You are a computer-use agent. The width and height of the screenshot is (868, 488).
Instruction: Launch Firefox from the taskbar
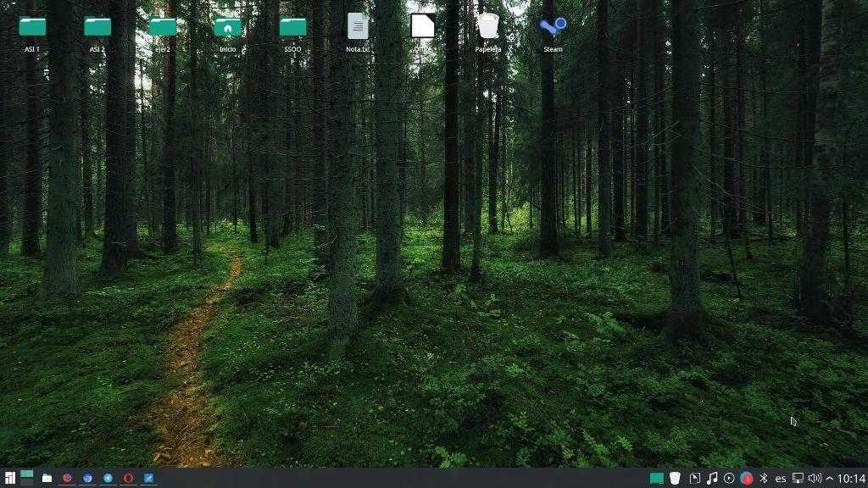pyautogui.click(x=68, y=478)
